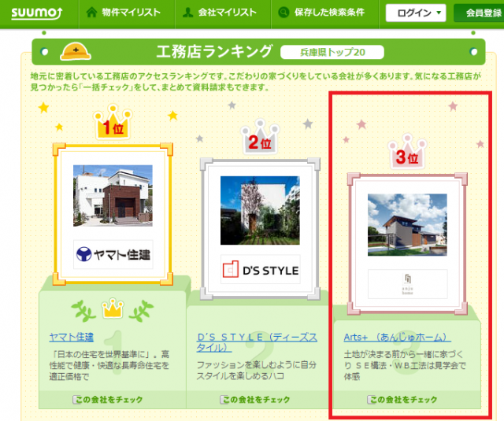The width and height of the screenshot is (504, 421).
Task: Click the D'S STYLE logo image
Action: pyautogui.click(x=261, y=269)
